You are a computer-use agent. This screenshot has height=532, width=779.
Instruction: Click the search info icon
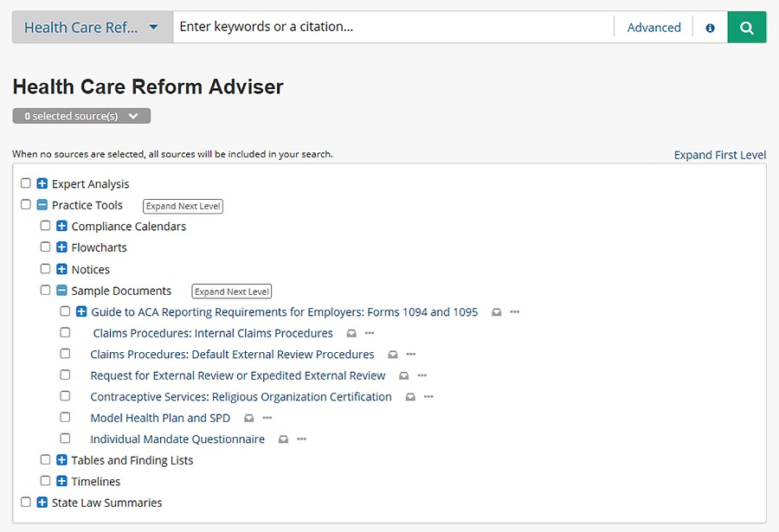click(711, 28)
